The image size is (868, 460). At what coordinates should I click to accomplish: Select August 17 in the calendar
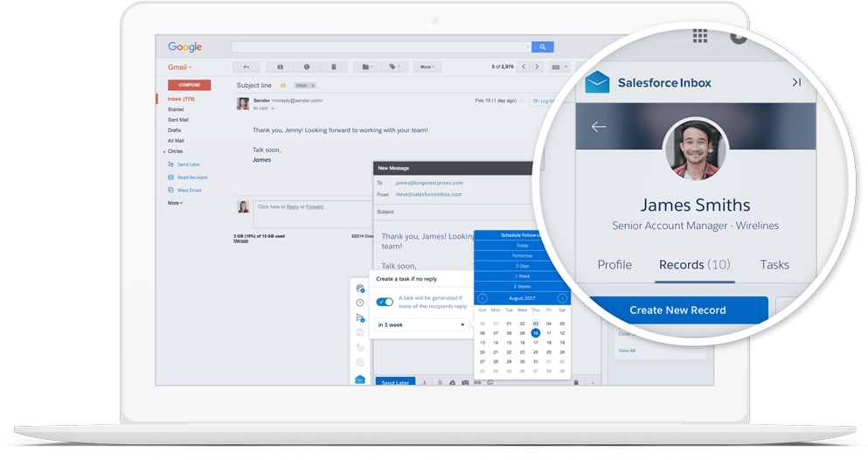click(x=535, y=343)
